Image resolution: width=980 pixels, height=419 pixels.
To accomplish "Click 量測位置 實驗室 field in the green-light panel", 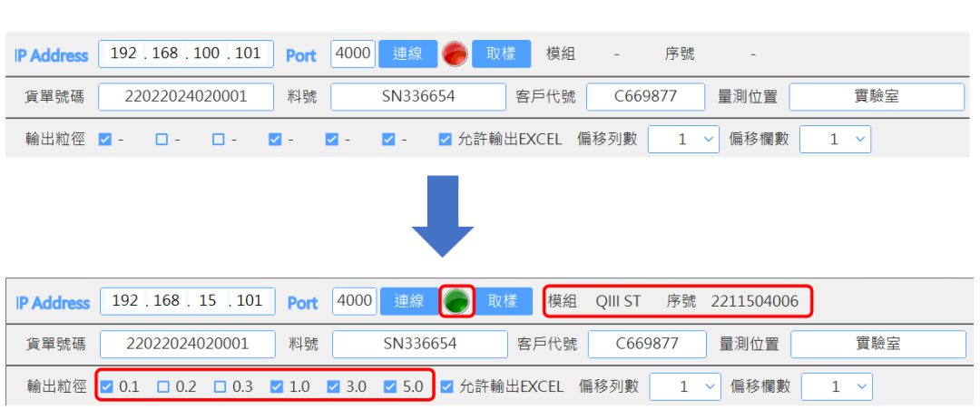I will click(x=878, y=344).
